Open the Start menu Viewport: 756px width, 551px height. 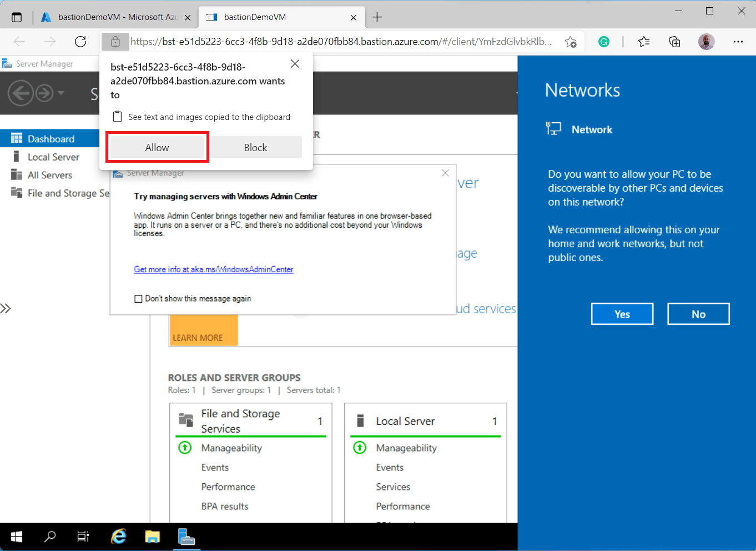pos(16,537)
